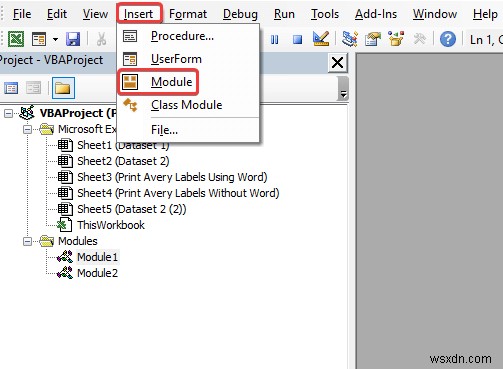This screenshot has width=503, height=369.
Task: Open the File menu
Action: tap(22, 14)
